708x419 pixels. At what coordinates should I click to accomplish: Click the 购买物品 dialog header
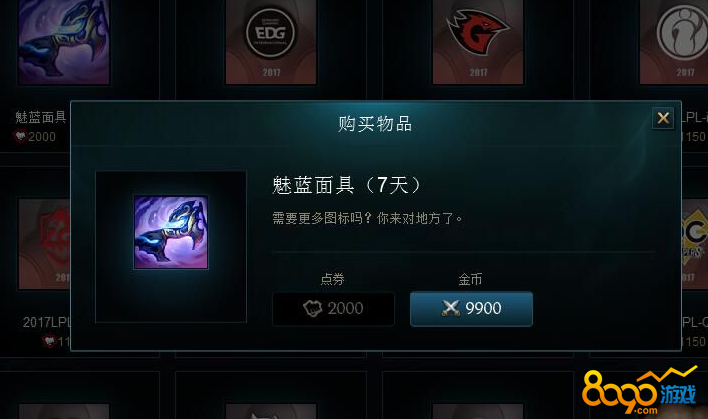pyautogui.click(x=375, y=124)
